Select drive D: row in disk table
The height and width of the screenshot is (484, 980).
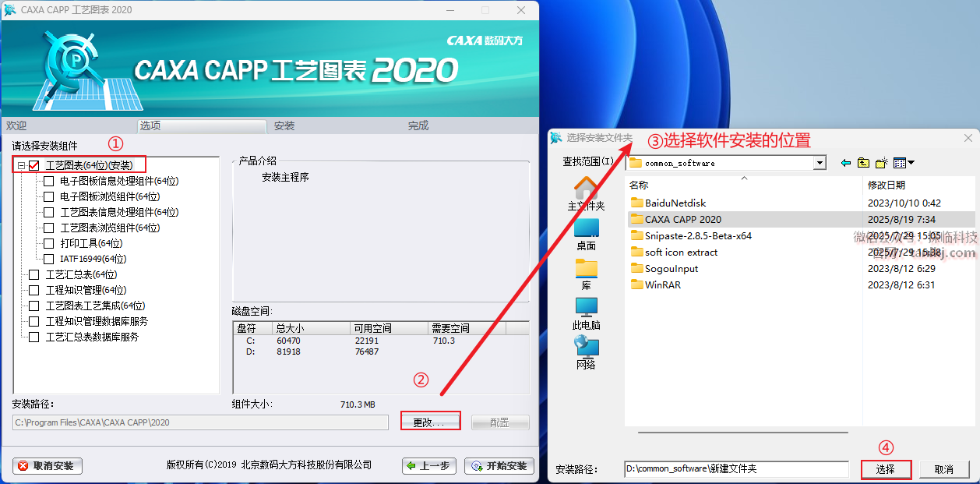click(x=380, y=352)
